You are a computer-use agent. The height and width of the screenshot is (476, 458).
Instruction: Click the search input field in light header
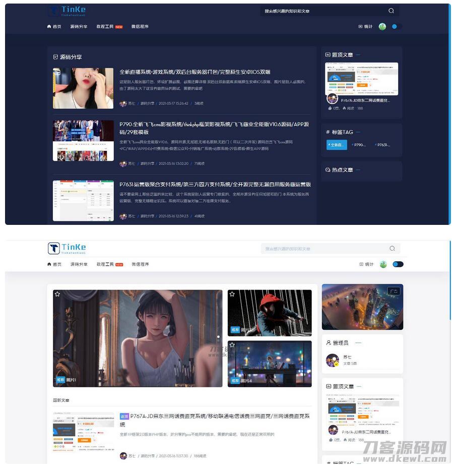coord(322,249)
